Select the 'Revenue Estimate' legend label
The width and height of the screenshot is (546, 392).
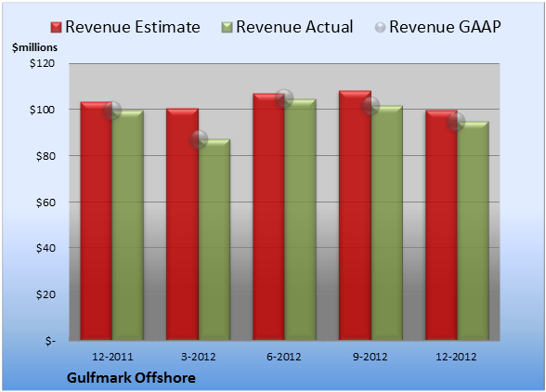(x=133, y=27)
